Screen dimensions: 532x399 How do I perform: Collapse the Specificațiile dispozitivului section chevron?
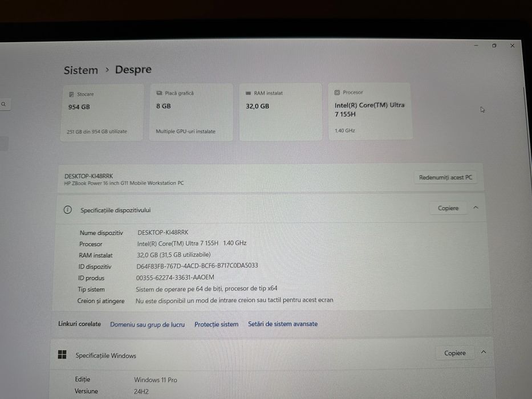click(476, 207)
